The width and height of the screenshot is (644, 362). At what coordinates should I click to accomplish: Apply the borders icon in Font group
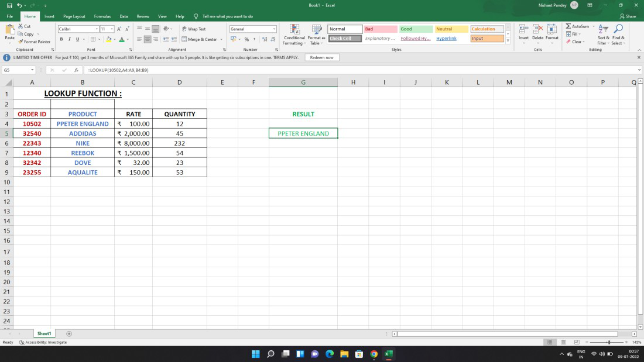(x=93, y=39)
